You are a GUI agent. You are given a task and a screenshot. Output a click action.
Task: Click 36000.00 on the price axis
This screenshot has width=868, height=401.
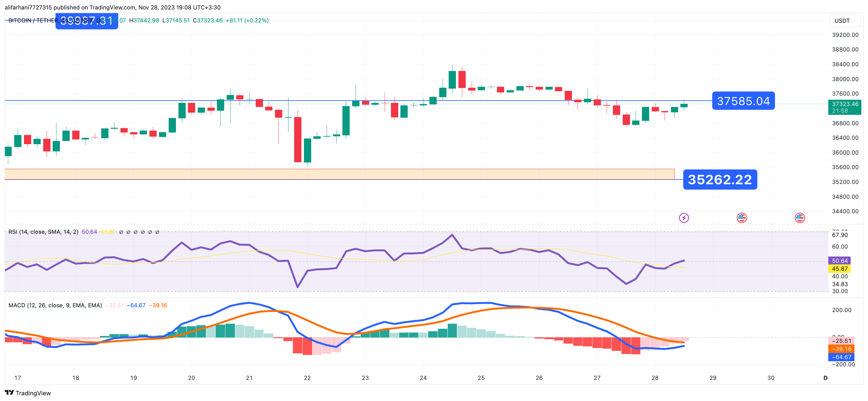tap(845, 152)
